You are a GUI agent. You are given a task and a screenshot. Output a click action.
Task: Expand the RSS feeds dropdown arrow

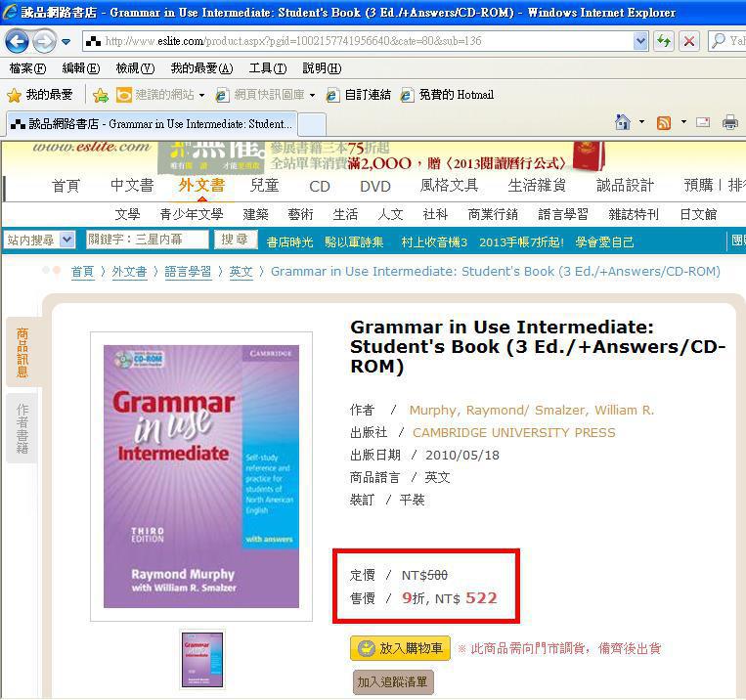pyautogui.click(x=683, y=122)
